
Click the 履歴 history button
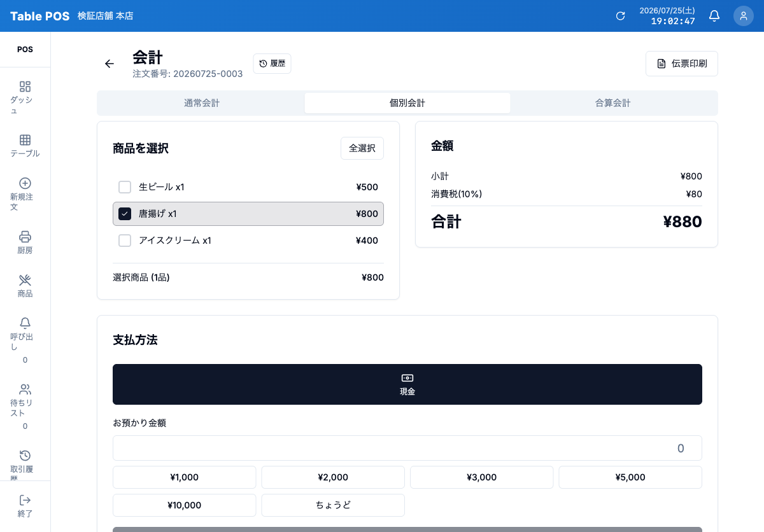(272, 64)
